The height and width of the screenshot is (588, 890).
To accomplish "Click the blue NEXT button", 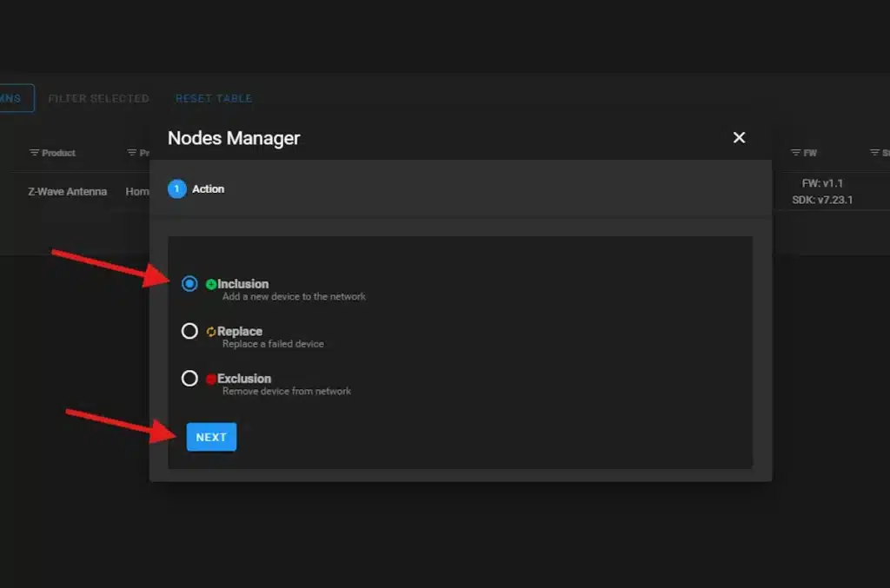I will click(x=211, y=437).
